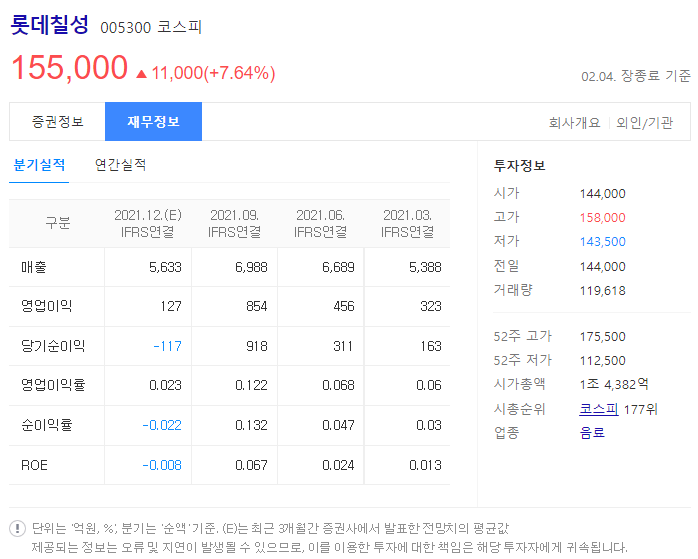The image size is (698, 559).
Task: Click the current price 155,000
Action: (x=70, y=68)
